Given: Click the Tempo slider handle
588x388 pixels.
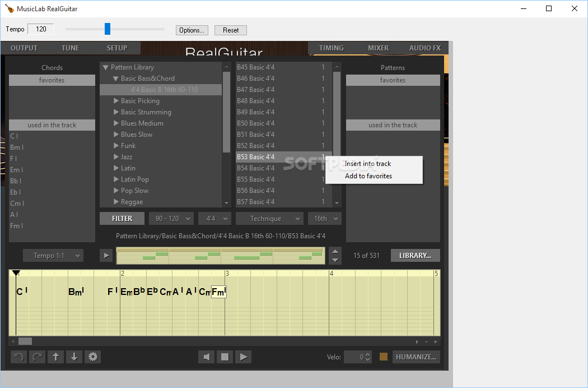Looking at the screenshot, I should [x=108, y=29].
